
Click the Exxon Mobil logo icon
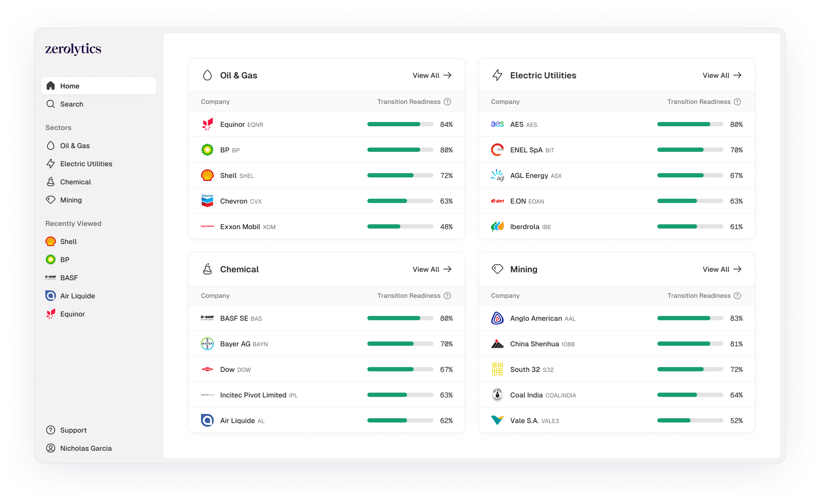(207, 227)
